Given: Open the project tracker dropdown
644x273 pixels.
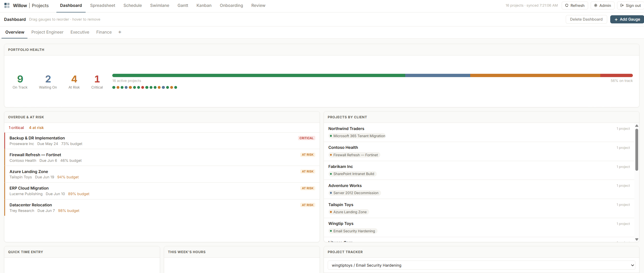Looking at the screenshot, I should click(481, 265).
